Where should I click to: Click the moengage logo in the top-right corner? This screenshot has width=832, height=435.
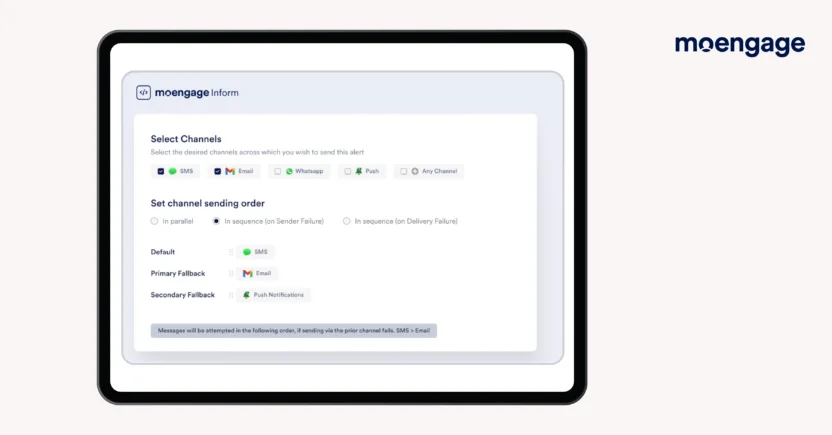pos(740,45)
